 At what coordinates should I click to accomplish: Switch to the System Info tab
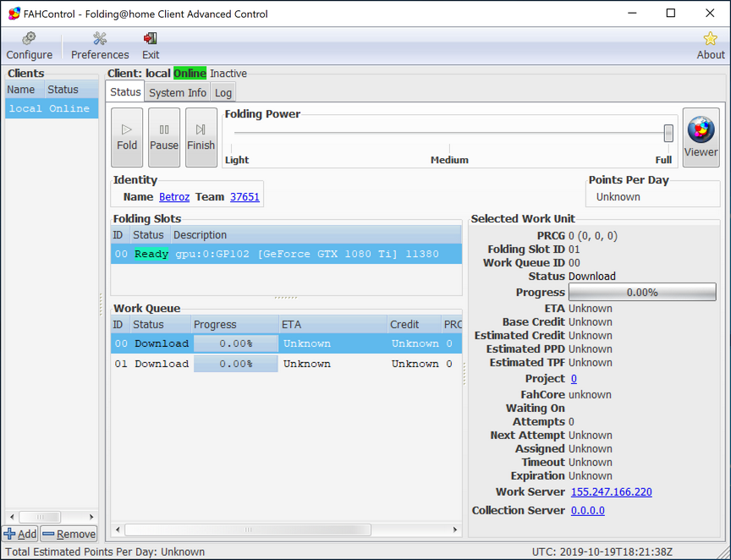coord(178,93)
